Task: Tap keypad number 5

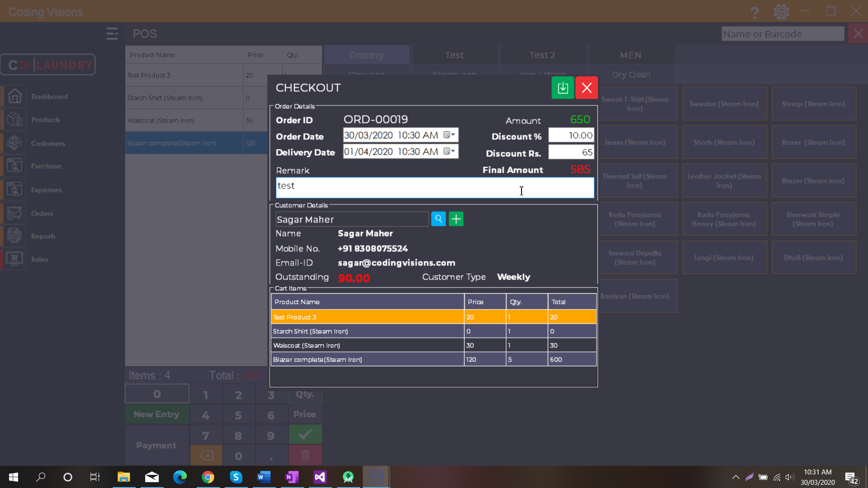Action: pos(238,415)
